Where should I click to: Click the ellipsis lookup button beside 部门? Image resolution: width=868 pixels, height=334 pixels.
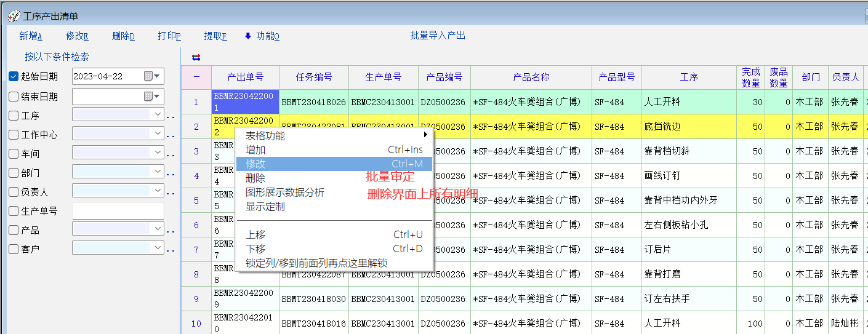171,174
